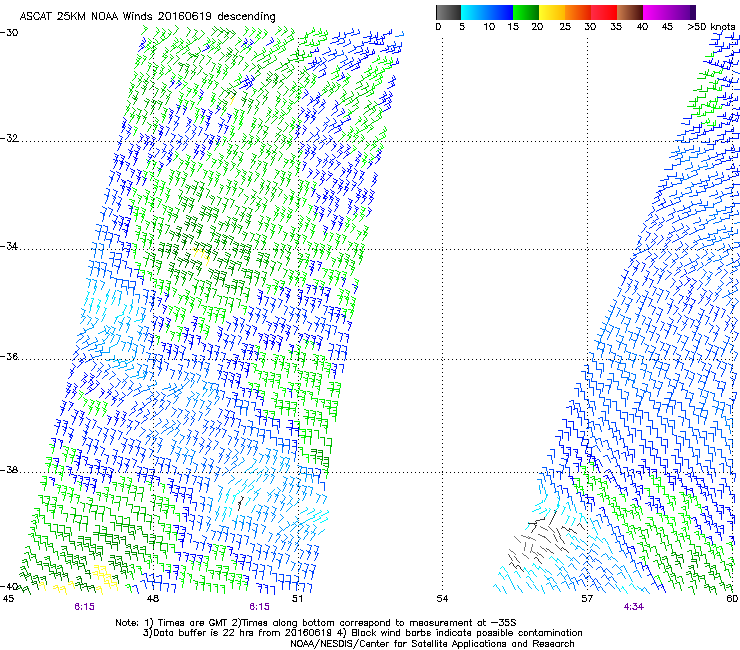This screenshot has width=740, height=650.
Task: Click the latitude label -34
Action: (9, 246)
